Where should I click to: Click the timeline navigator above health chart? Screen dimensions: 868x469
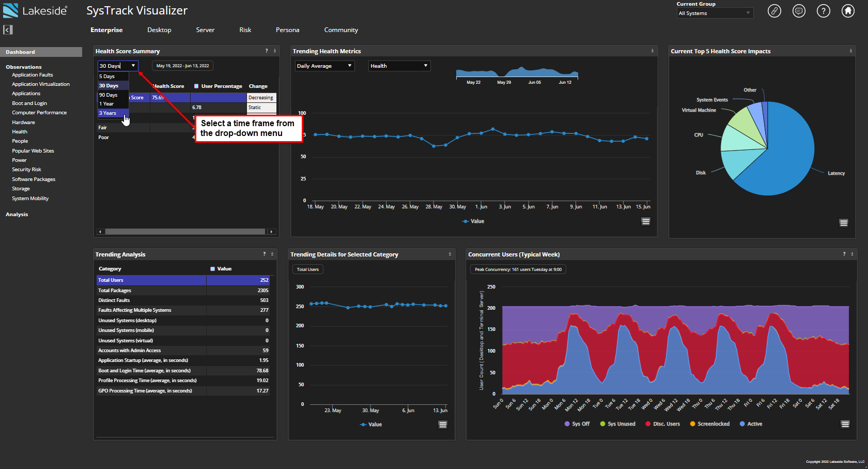517,72
